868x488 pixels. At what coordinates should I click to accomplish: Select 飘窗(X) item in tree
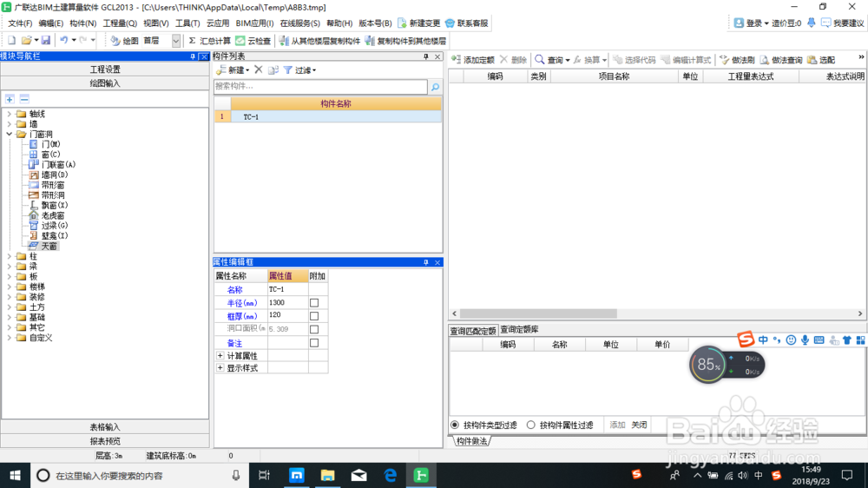click(49, 205)
